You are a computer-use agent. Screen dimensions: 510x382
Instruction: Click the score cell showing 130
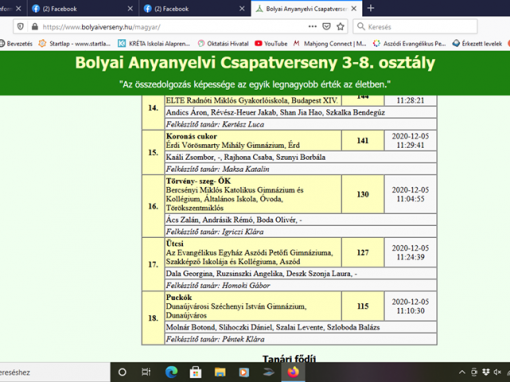(x=363, y=194)
